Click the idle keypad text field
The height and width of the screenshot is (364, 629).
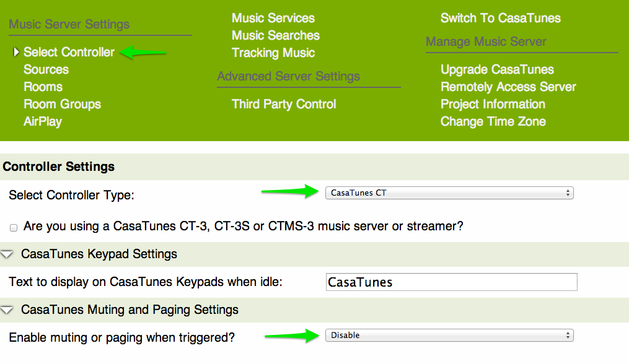tap(451, 282)
